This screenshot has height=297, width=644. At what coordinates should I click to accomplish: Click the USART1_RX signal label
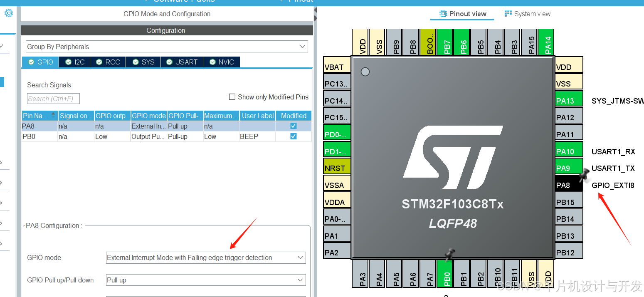pyautogui.click(x=613, y=151)
